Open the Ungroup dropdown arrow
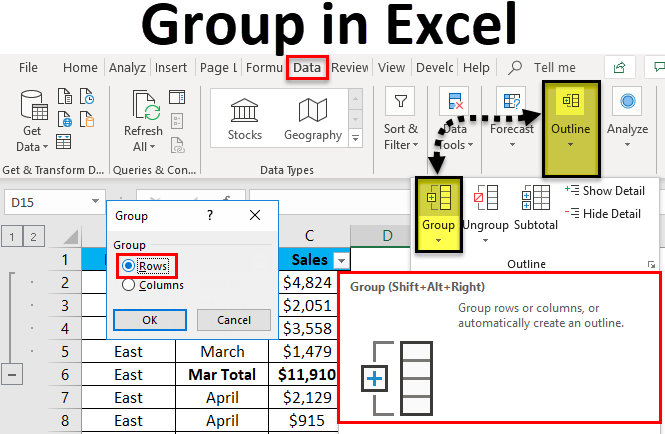 pyautogui.click(x=485, y=241)
